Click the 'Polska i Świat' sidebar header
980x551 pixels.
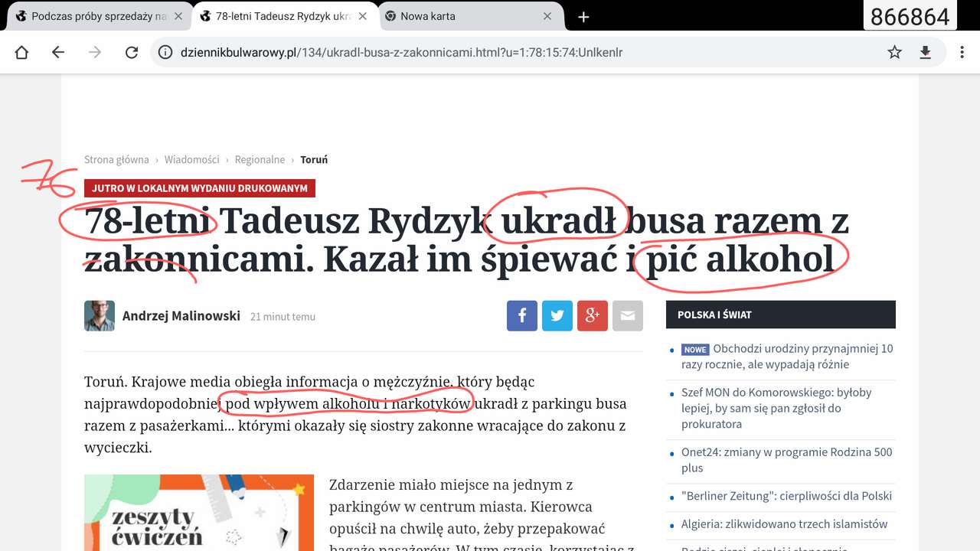click(781, 315)
